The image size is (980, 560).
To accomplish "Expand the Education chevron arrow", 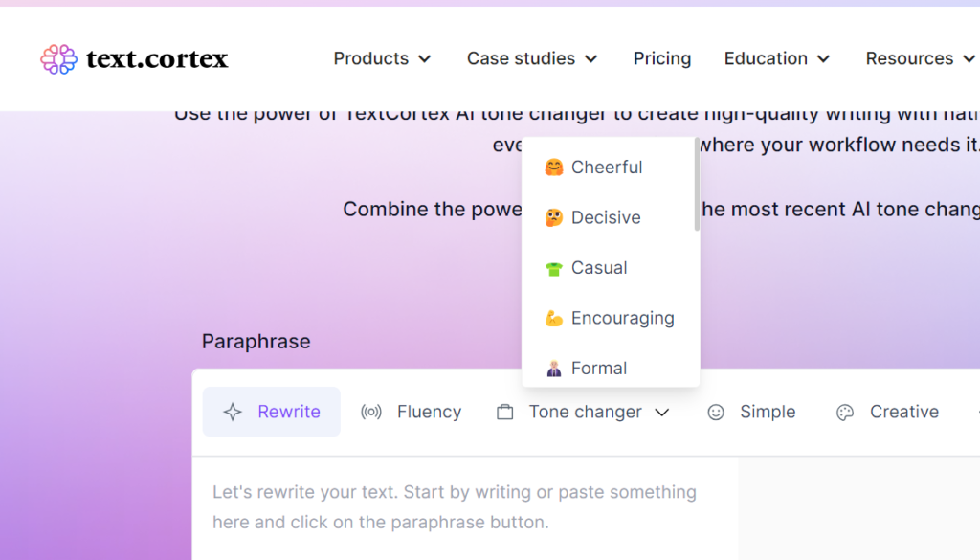I will (x=824, y=59).
